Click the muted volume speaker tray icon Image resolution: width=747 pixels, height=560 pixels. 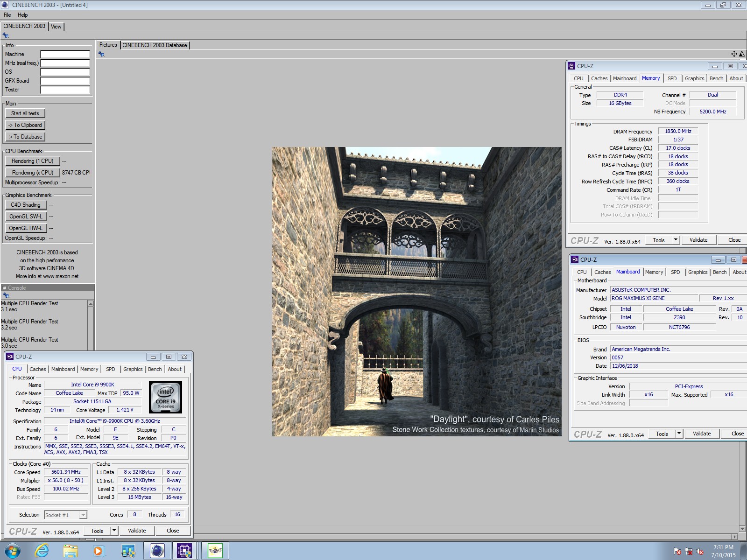[x=700, y=552]
